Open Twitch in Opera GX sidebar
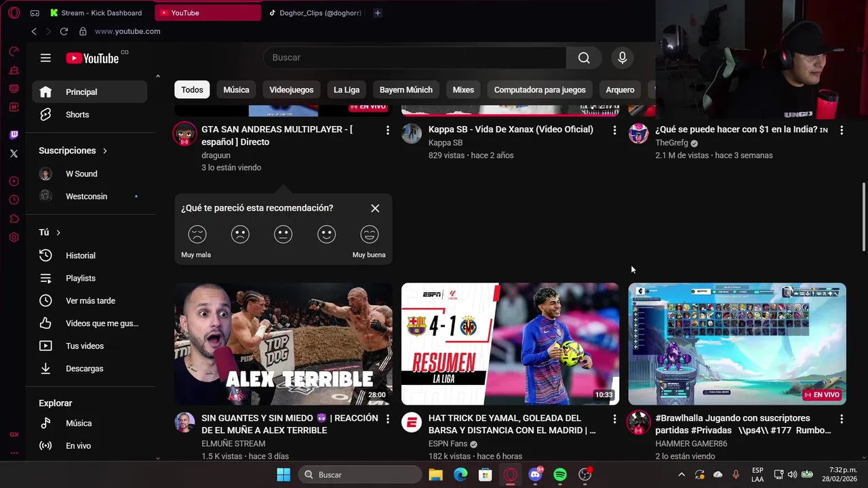The height and width of the screenshot is (488, 868). (14, 135)
